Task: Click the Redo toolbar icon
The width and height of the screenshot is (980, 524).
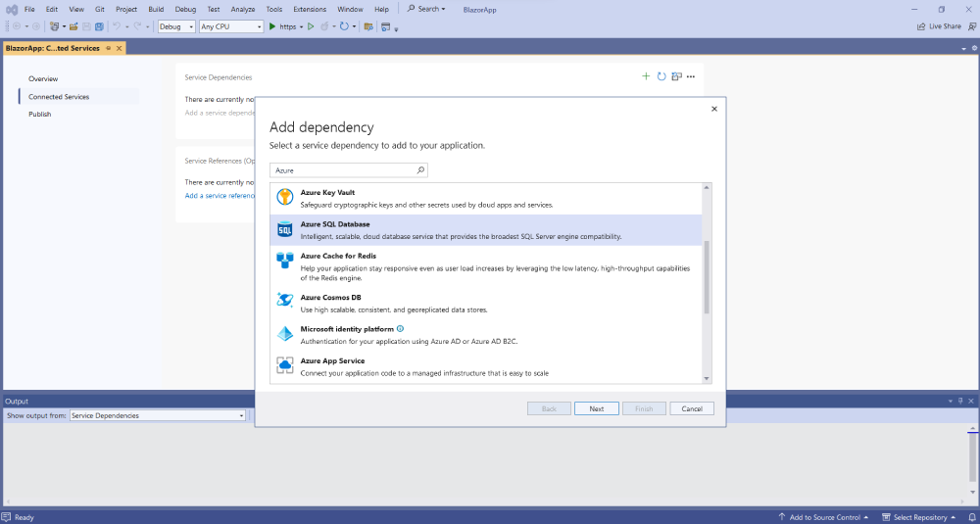Action: point(137,26)
